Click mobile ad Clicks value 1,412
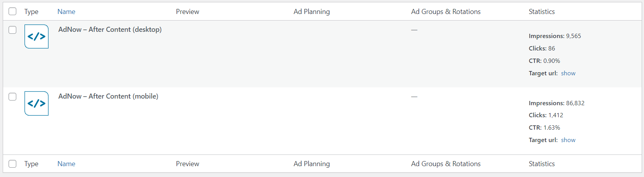 (556, 115)
